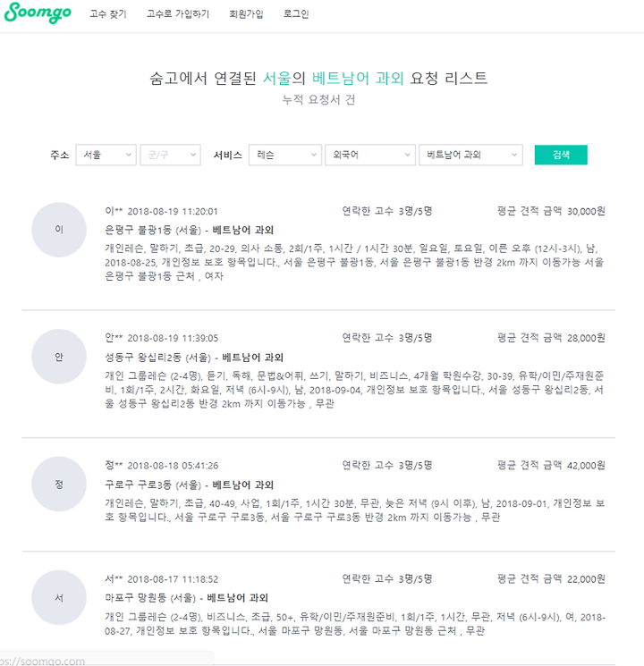Screen dimensions: 644x666
Task: Open the 성동구 왕십리2동 request title
Action: (x=194, y=358)
